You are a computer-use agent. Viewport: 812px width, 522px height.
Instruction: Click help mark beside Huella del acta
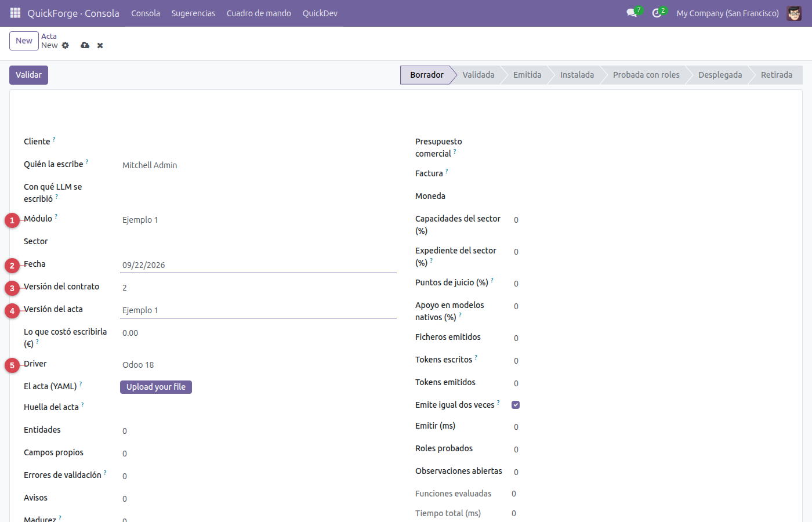coord(82,405)
